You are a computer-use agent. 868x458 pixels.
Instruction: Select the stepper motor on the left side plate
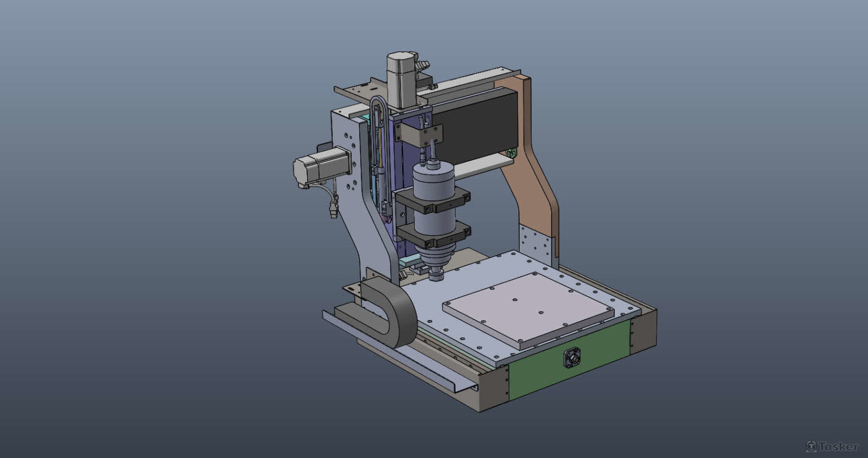(321, 166)
